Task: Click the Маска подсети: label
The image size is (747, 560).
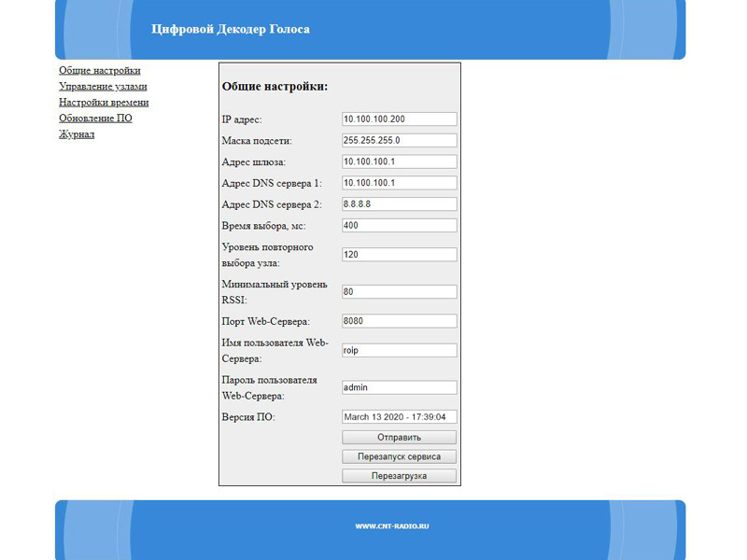Action: click(x=257, y=141)
